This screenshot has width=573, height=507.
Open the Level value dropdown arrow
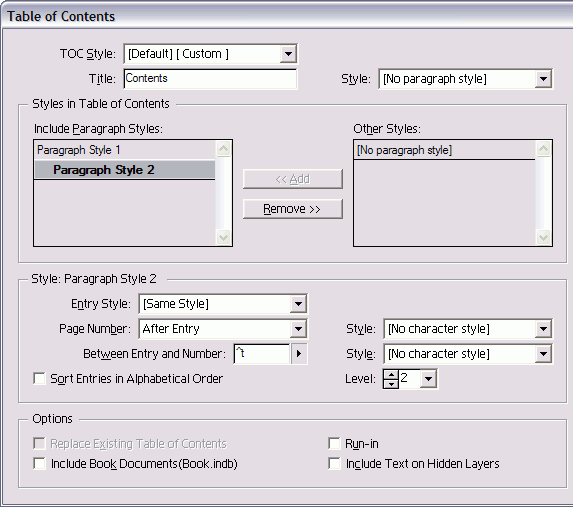[x=428, y=379]
